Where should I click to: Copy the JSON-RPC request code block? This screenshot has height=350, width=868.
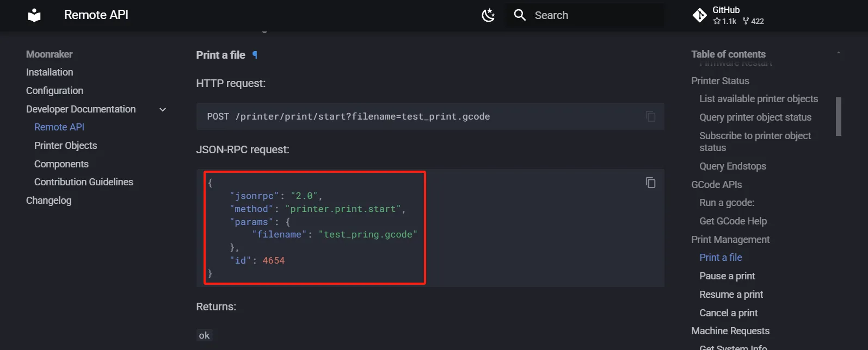coord(650,183)
